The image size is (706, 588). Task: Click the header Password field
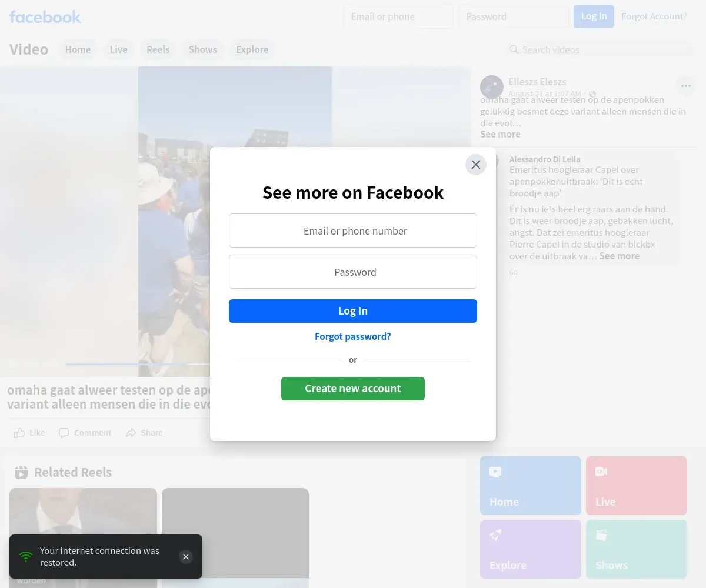point(514,16)
